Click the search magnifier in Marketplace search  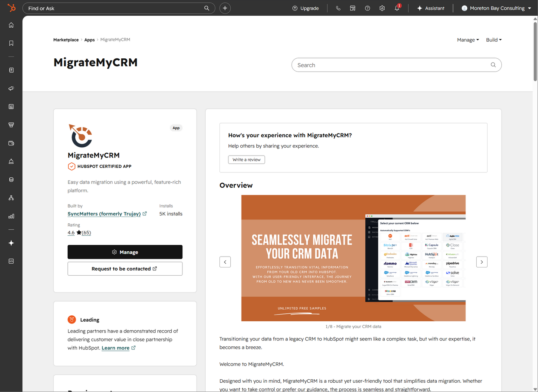click(x=493, y=65)
